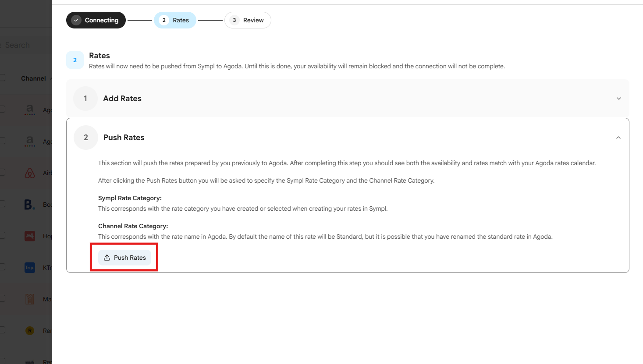Choose the blue Trip channel logo
This screenshot has width=643, height=364.
click(30, 268)
